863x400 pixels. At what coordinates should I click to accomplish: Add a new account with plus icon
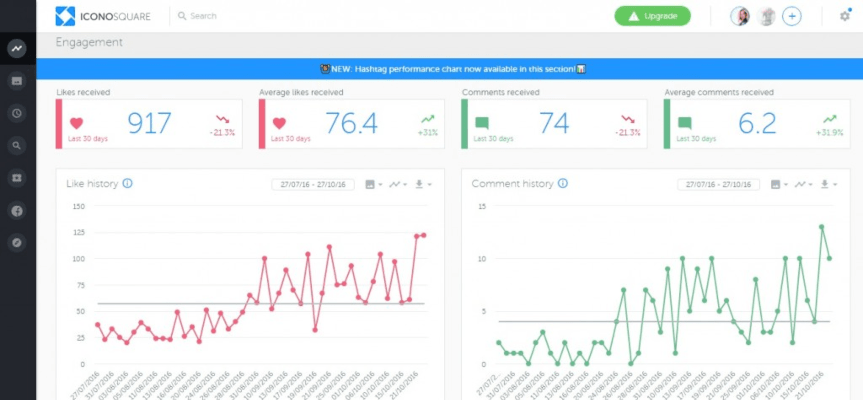791,16
